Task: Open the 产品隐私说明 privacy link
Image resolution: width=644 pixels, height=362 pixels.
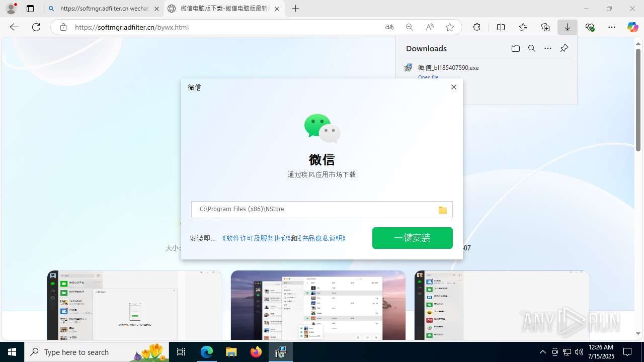Action: (x=322, y=238)
